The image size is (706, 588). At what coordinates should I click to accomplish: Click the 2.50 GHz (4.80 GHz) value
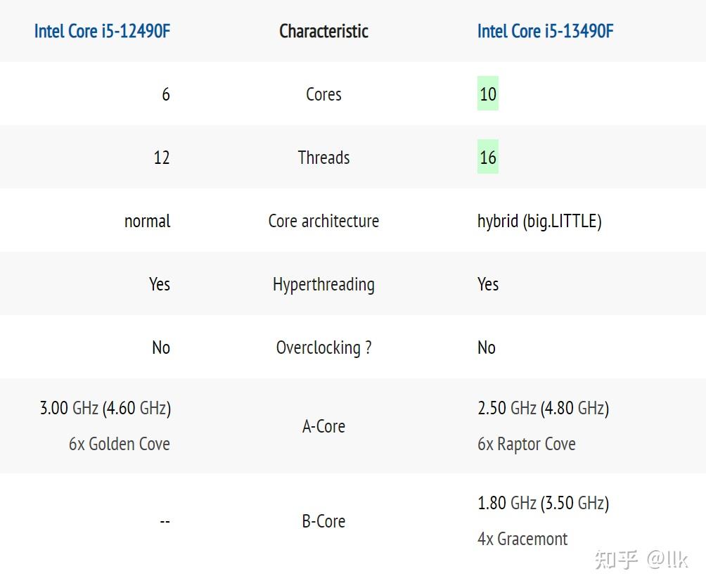pyautogui.click(x=543, y=408)
